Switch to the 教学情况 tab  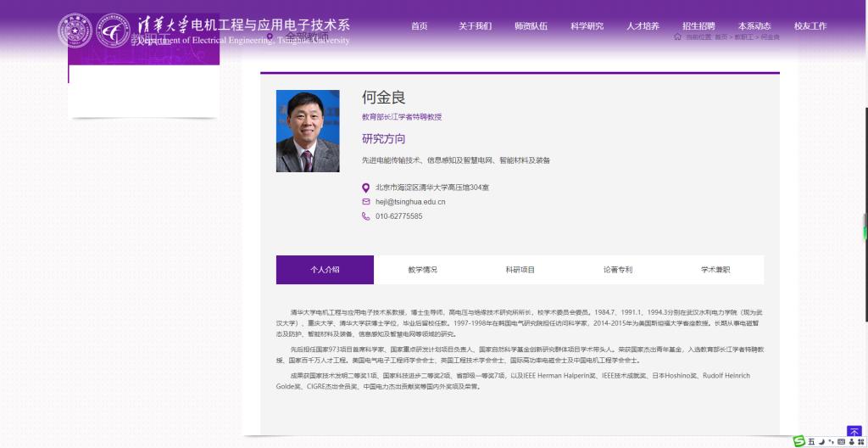422,270
